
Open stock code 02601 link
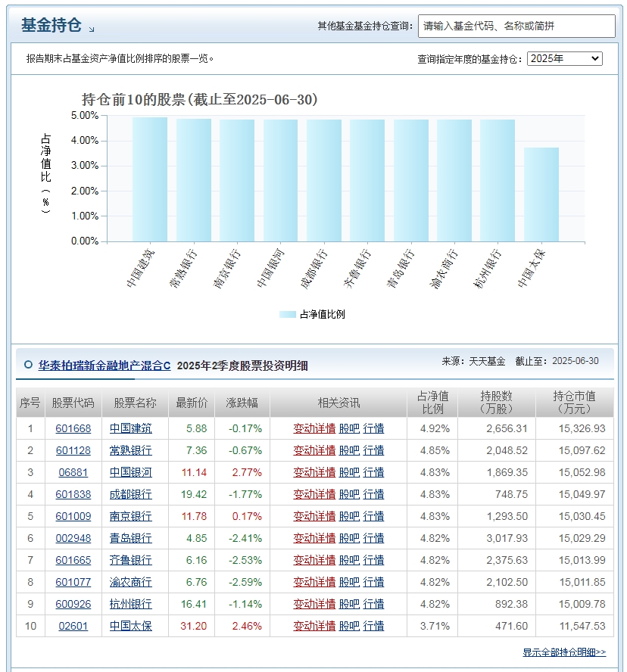click(73, 626)
